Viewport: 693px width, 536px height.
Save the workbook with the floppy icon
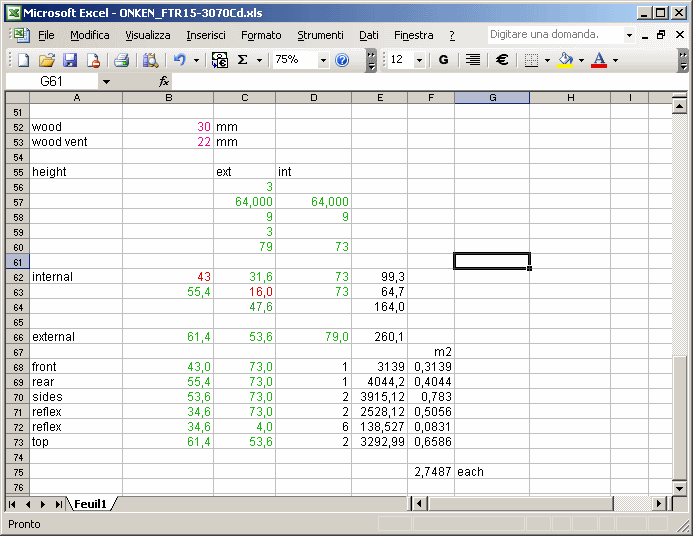(x=70, y=60)
